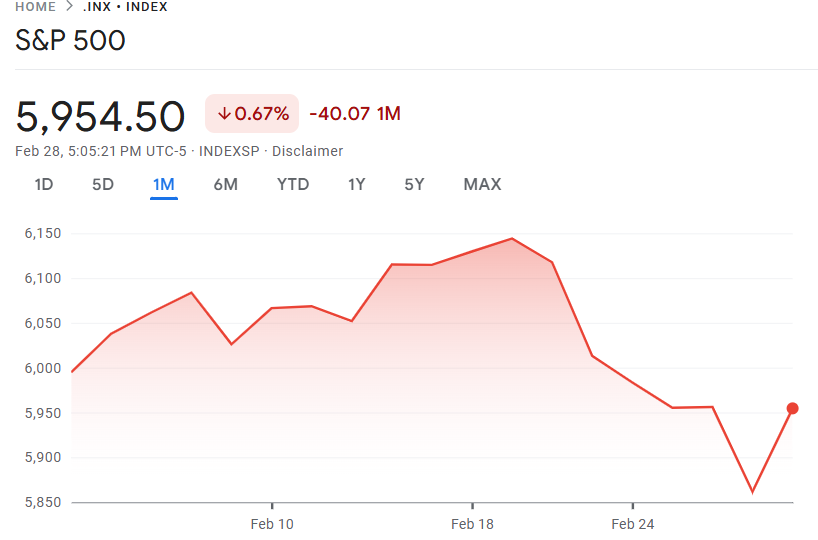Click the .INX • INDEX breadcrumb text
The height and width of the screenshot is (540, 818).
coord(125,7)
